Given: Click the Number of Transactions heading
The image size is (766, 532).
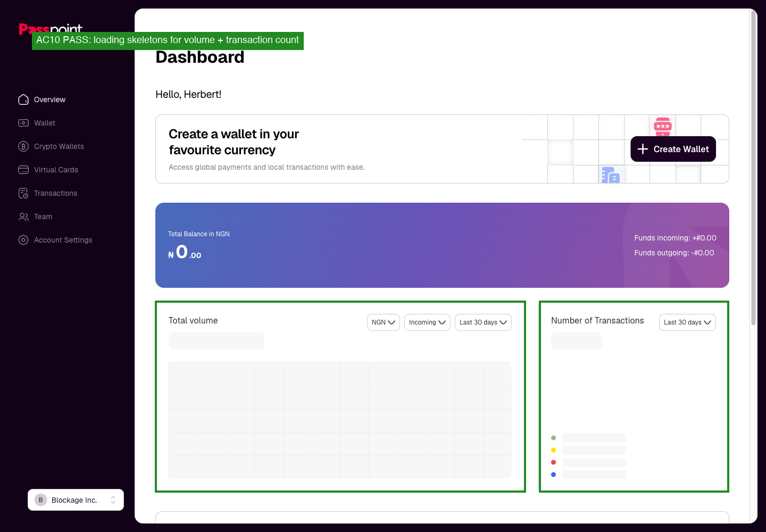Looking at the screenshot, I should click(597, 320).
